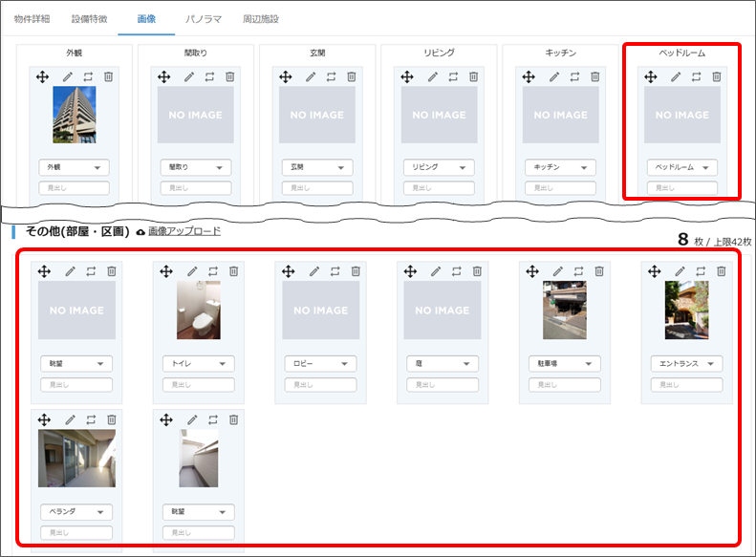Swap the image on ロビー card
The image size is (756, 557).
click(x=335, y=271)
